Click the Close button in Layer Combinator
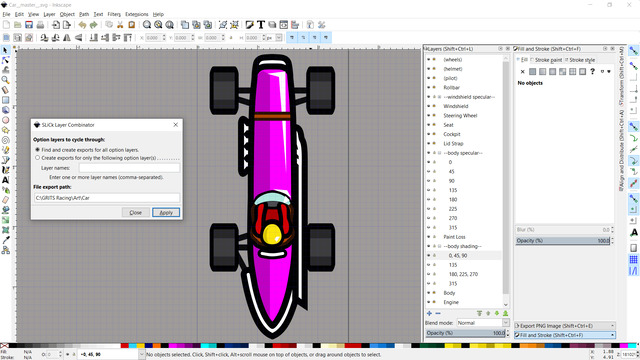 (136, 213)
